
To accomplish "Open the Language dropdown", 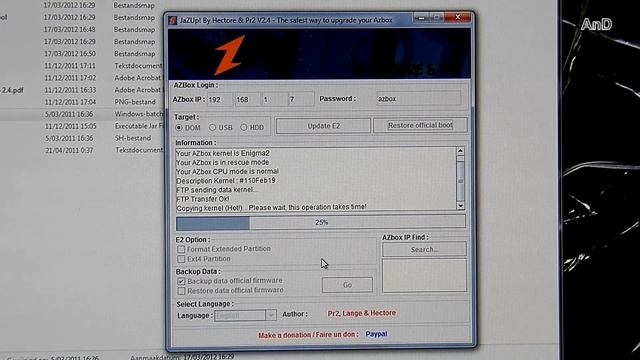I will tap(245, 315).
